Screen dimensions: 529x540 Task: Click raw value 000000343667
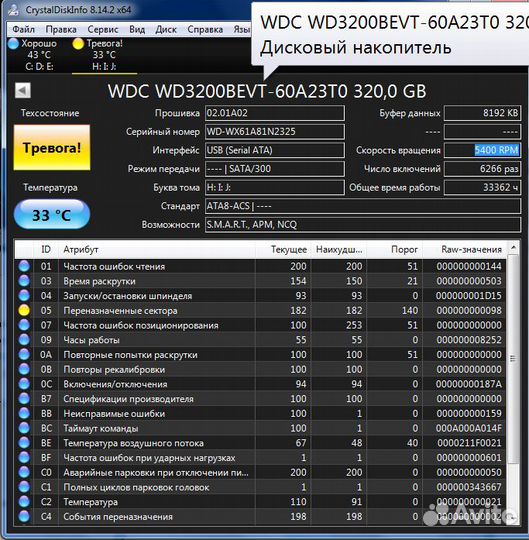coord(469,487)
